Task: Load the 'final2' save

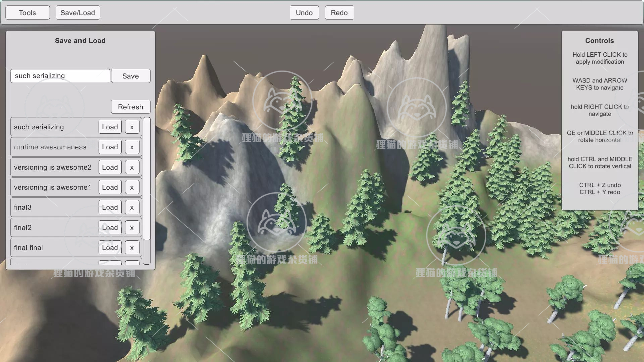Action: click(110, 228)
